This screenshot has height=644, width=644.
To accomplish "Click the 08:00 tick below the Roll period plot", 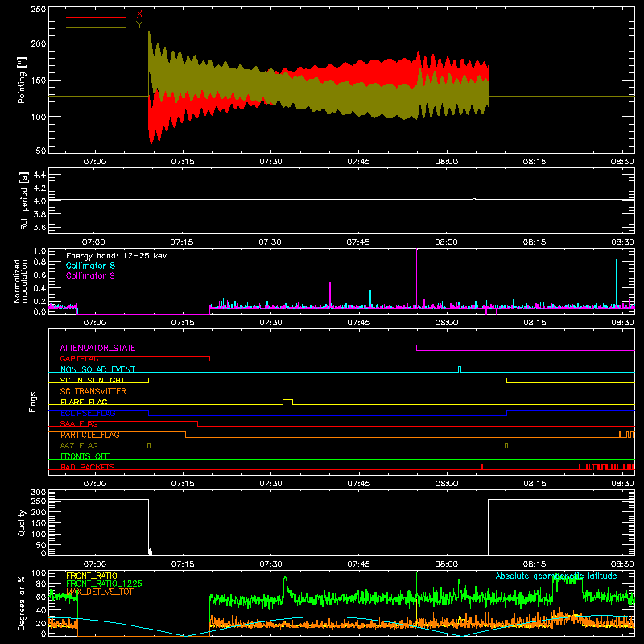I will point(447,242).
